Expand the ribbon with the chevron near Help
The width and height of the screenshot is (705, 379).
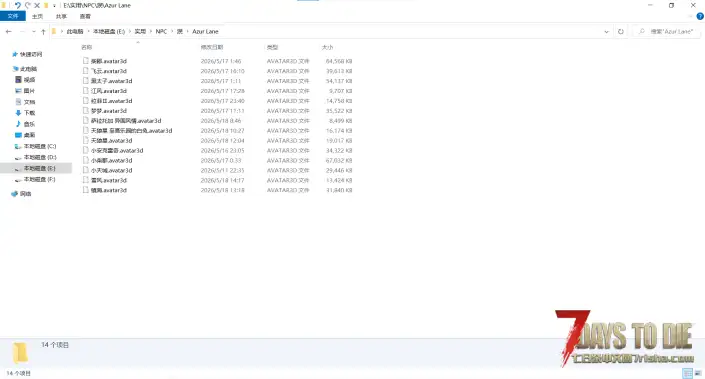pos(690,16)
